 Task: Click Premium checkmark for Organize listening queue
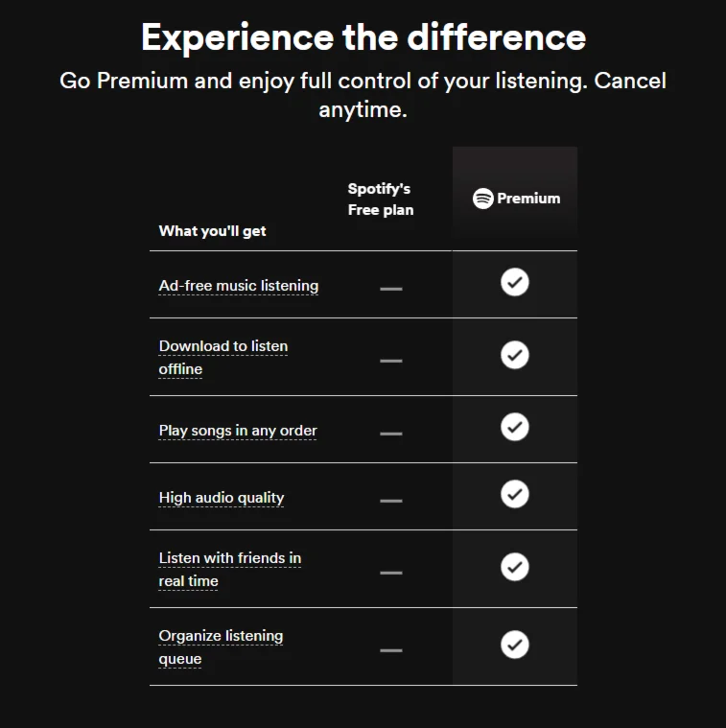(x=515, y=644)
